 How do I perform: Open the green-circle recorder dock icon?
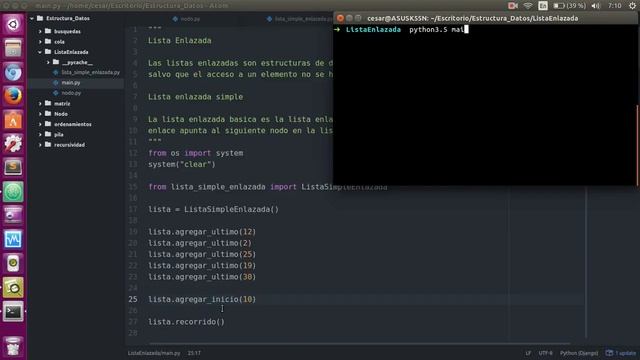pyautogui.click(x=13, y=264)
